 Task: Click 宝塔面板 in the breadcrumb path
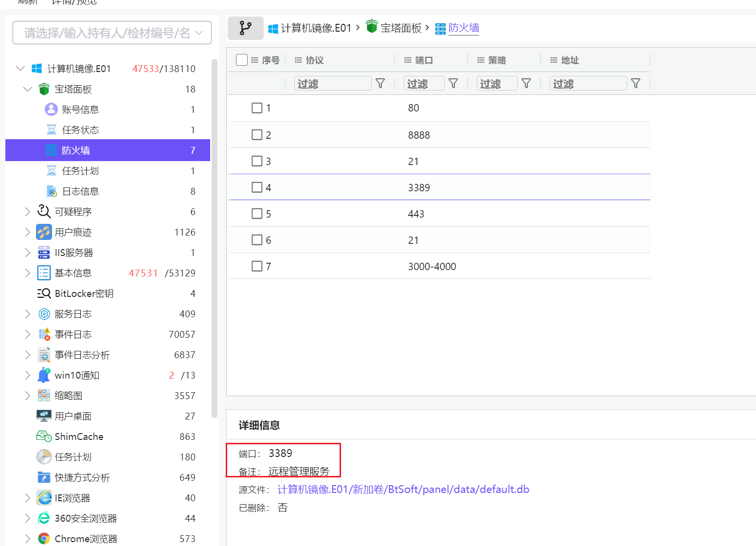(400, 28)
